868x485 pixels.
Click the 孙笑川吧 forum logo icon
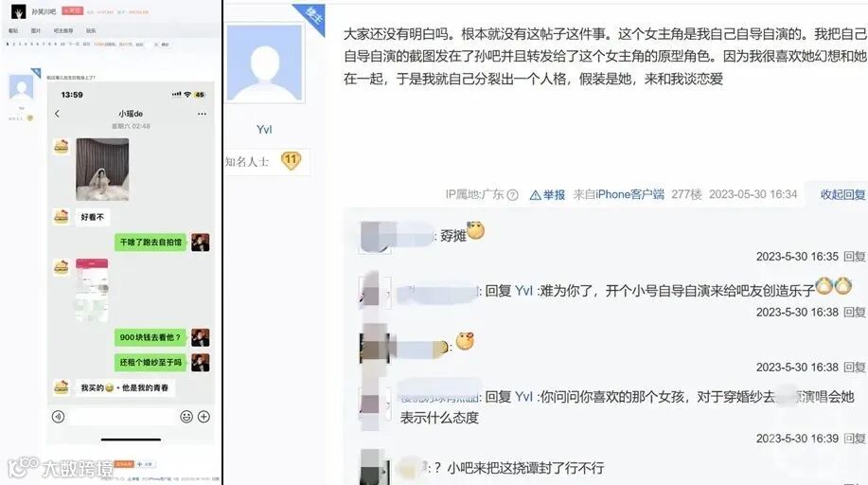19,11
